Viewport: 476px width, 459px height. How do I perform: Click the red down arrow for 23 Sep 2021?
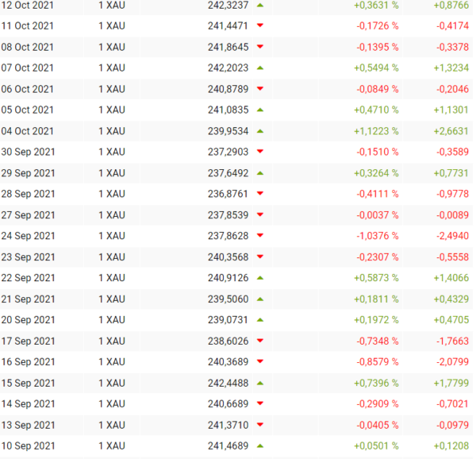pos(260,256)
